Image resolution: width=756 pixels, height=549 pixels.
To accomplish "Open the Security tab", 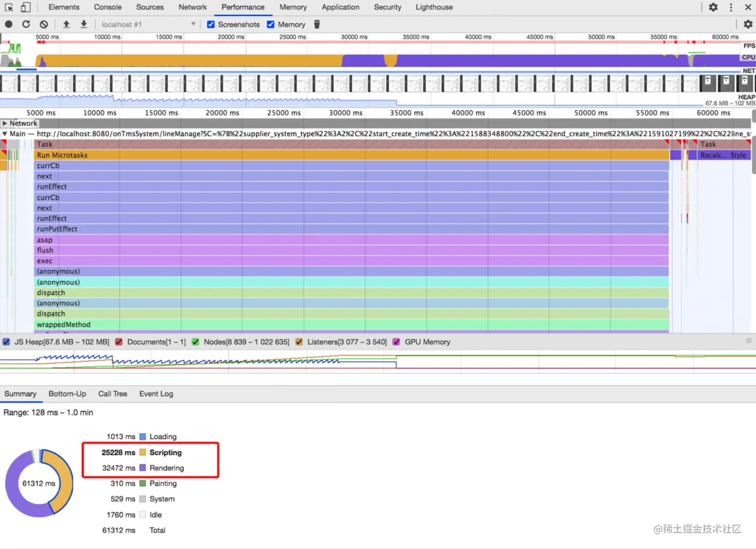I will tap(387, 7).
